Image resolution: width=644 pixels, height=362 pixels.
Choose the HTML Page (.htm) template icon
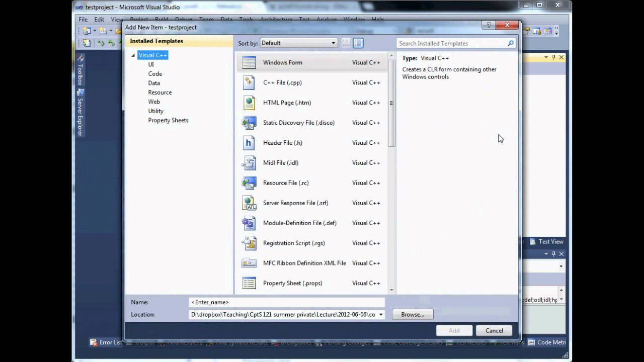[249, 103]
